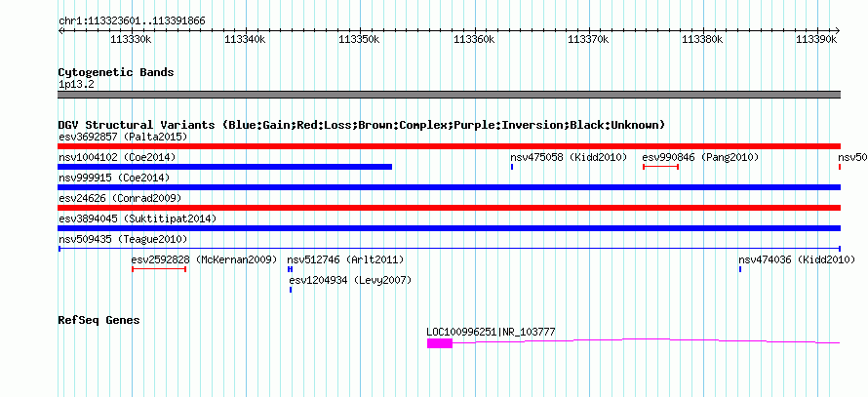Click the left arrowhead of the ruler
This screenshot has height=397, width=868.
pyautogui.click(x=60, y=30)
